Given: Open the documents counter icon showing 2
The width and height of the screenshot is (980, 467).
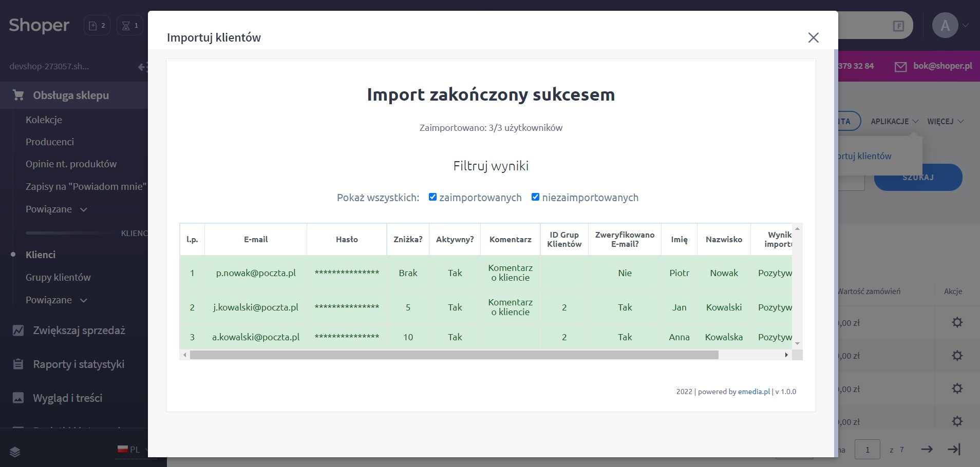Looking at the screenshot, I should pyautogui.click(x=97, y=26).
